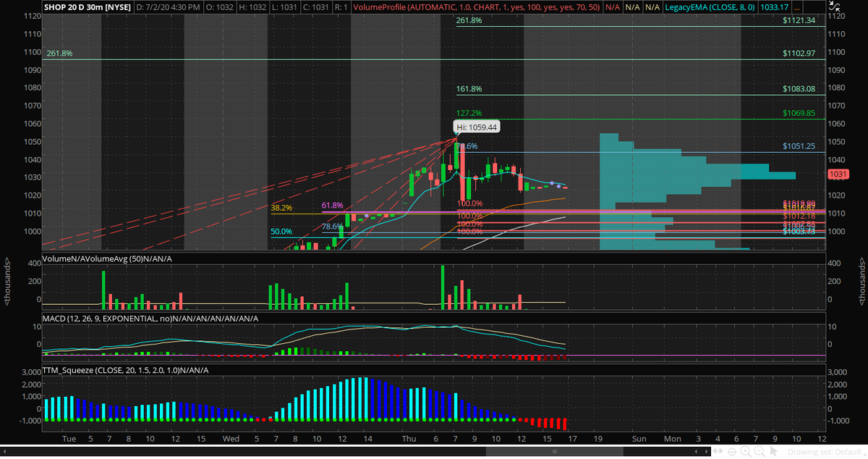The height and width of the screenshot is (459, 868).
Task: Click the 161.8% Fibonacci extension label
Action: point(469,89)
